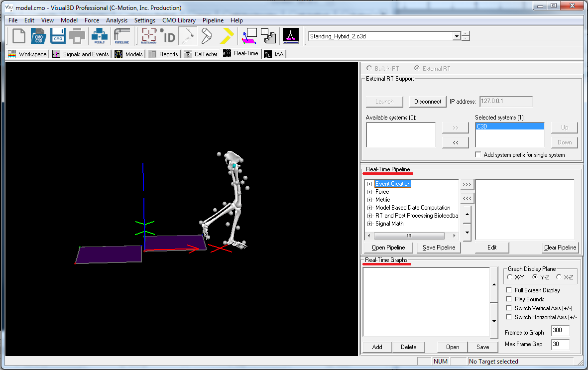Click the Models tab icon
Viewport: 588px width, 370px height.
[x=118, y=54]
